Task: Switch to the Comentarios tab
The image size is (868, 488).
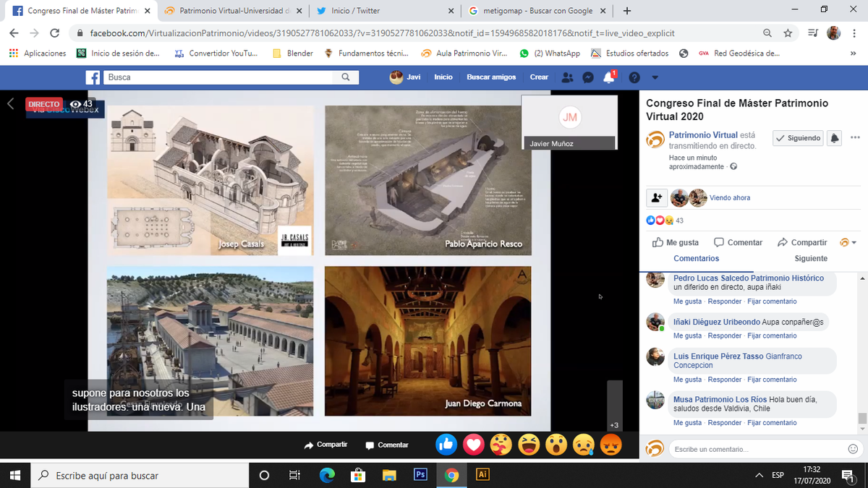Action: [x=696, y=258]
